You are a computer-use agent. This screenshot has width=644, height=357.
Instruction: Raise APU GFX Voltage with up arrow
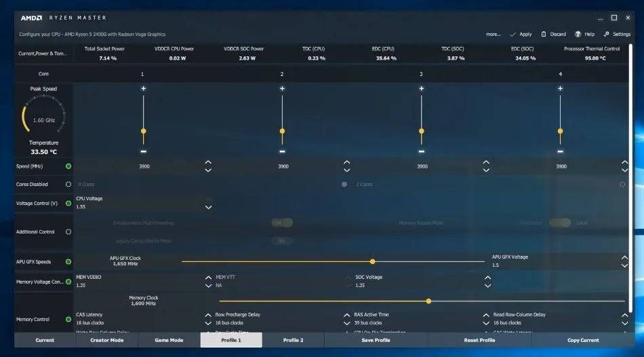tap(625, 257)
